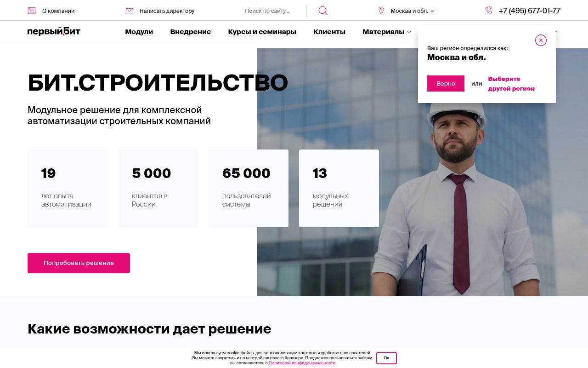Open the Модули menu item
The height and width of the screenshot is (368, 588).
139,32
